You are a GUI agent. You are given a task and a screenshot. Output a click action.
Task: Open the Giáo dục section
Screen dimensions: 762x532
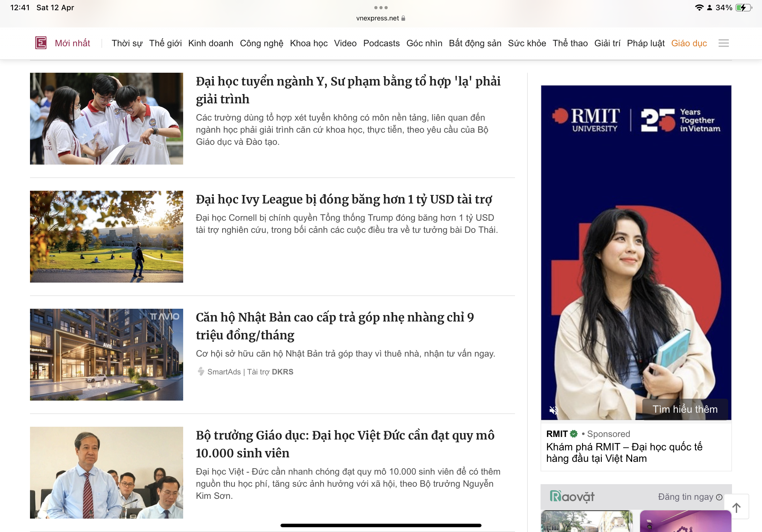click(689, 43)
